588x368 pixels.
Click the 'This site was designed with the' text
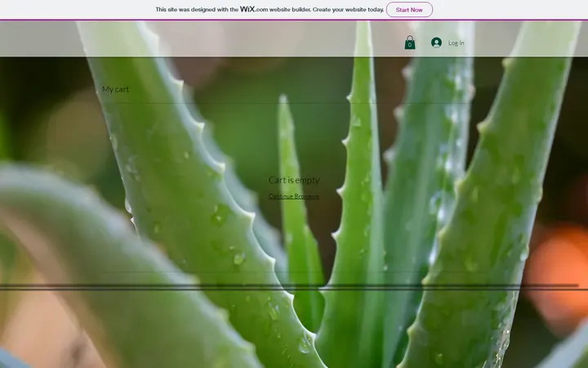pos(197,10)
